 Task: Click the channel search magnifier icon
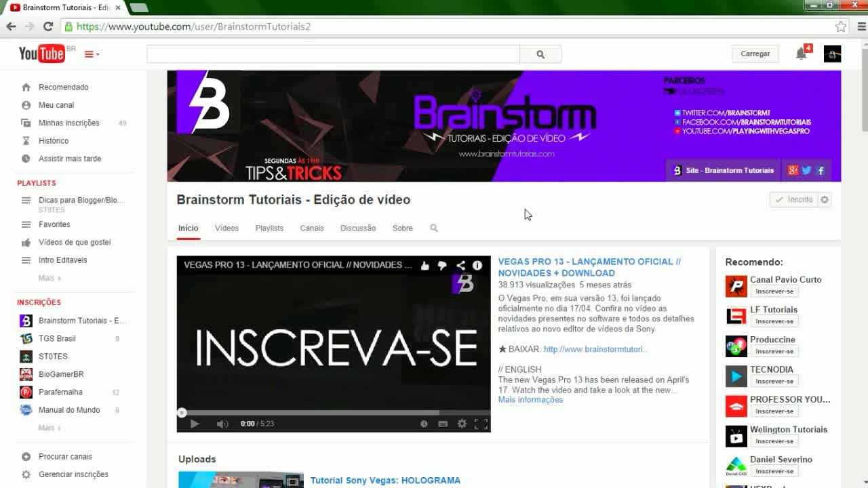point(434,228)
